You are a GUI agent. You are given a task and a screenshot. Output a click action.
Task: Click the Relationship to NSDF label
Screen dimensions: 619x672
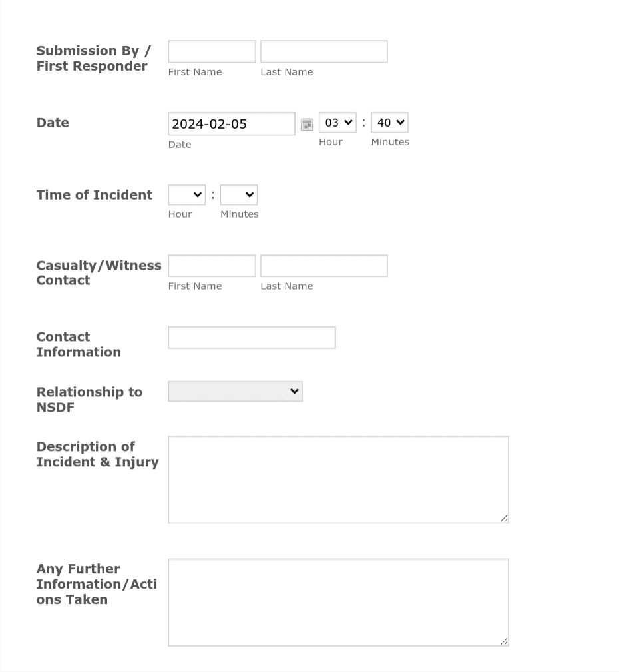(89, 399)
